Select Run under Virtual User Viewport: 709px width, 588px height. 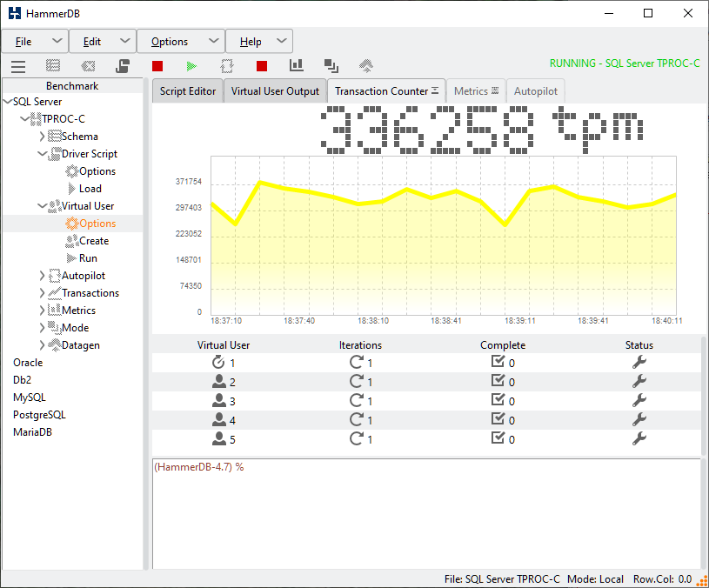click(x=88, y=258)
